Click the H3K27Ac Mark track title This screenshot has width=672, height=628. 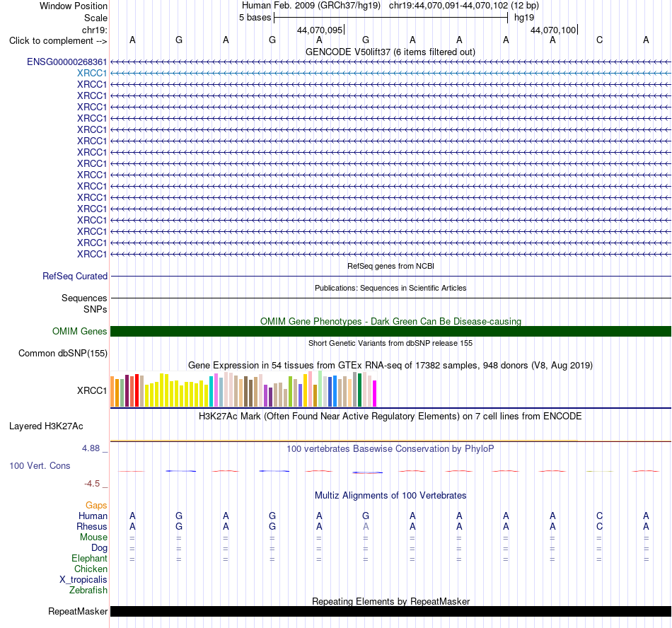390,417
